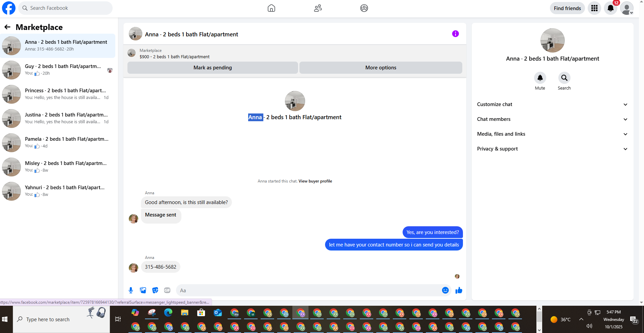Expand Media, files and links section
644x333 pixels.
(x=553, y=134)
